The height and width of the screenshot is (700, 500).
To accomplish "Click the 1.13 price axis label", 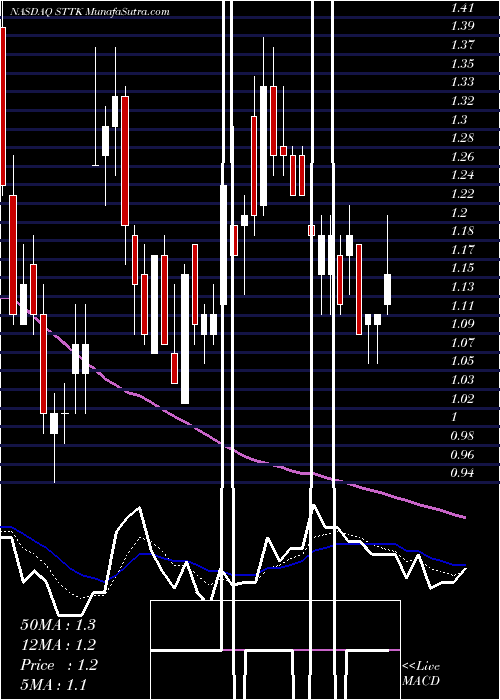I will coord(462,286).
